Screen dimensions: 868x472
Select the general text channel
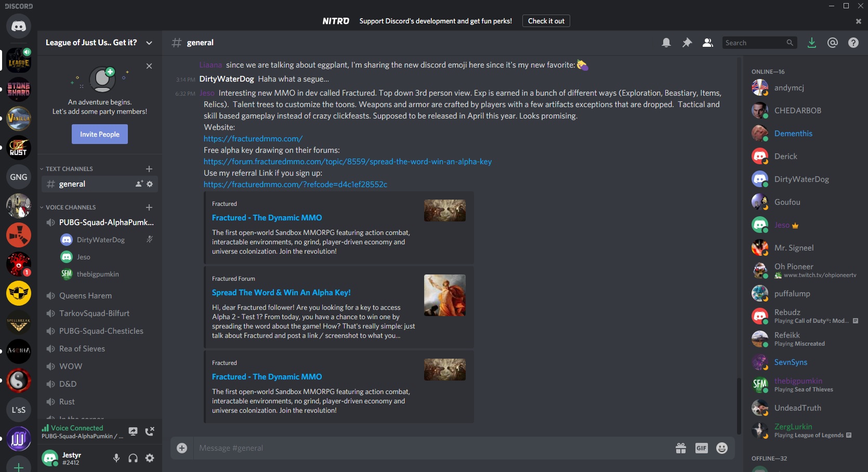(100, 184)
